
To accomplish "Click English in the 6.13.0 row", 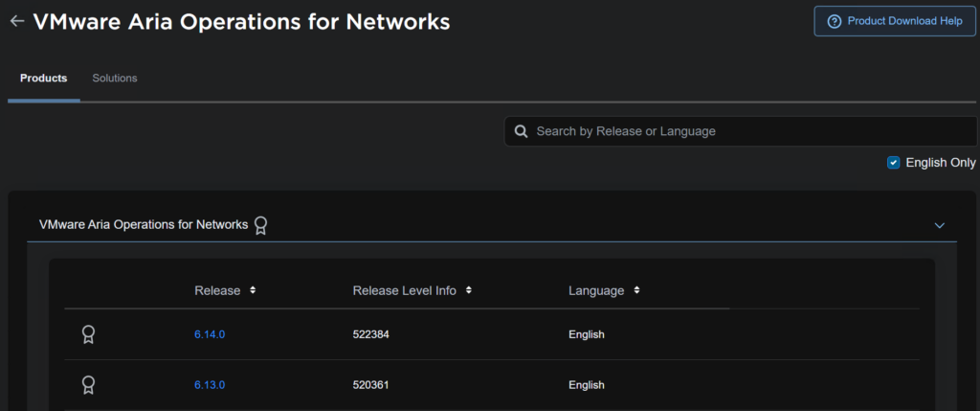I will coord(587,385).
